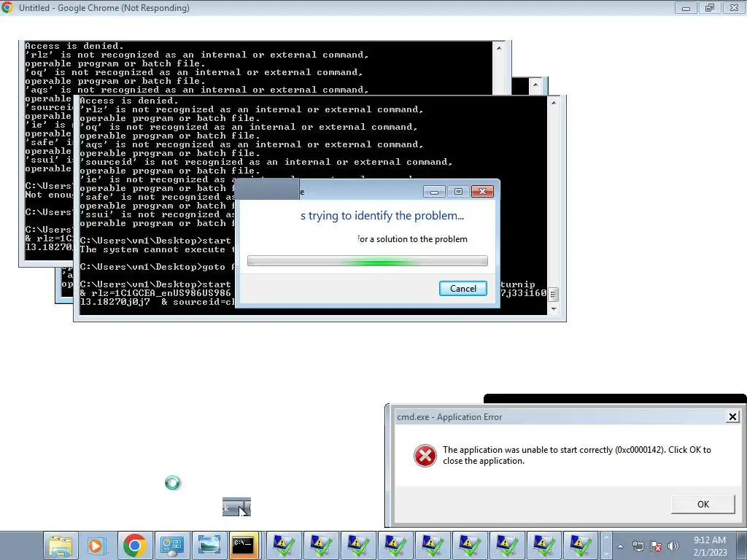Minimize the troubleshooting dialog window

(434, 192)
